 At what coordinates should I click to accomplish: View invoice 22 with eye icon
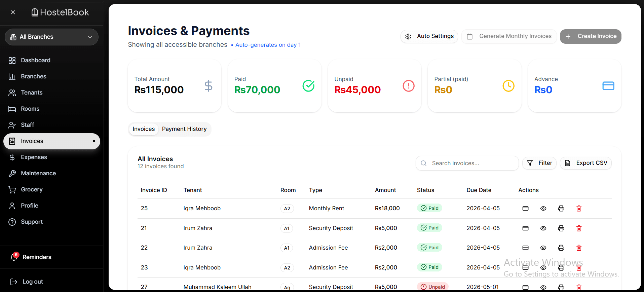[x=543, y=248]
